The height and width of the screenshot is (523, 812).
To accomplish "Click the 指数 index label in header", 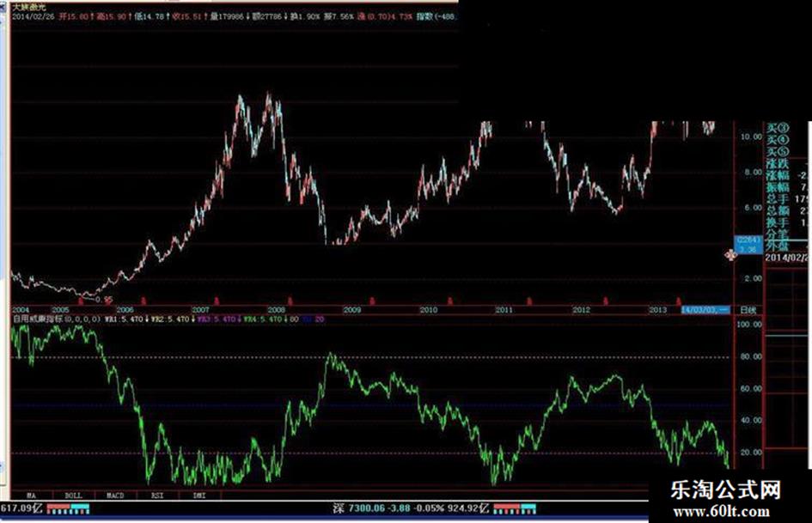I will [x=424, y=16].
